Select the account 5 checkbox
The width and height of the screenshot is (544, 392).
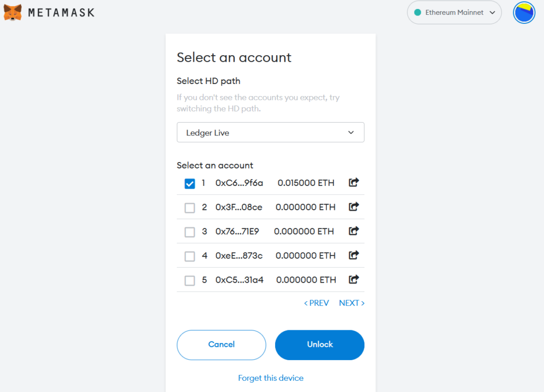tap(190, 280)
